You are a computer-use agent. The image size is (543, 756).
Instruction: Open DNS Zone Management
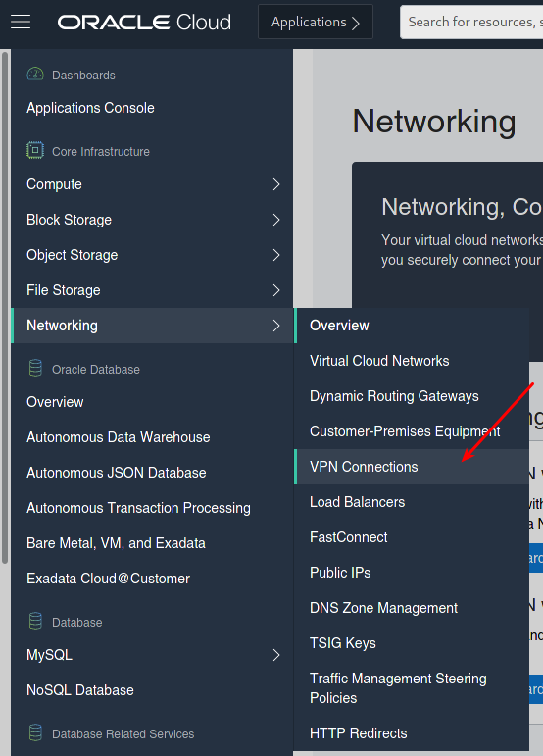coord(412,608)
